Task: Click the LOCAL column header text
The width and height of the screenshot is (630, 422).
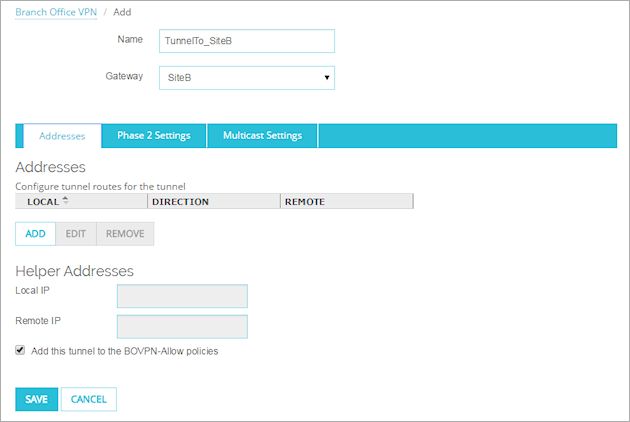Action: [x=43, y=201]
